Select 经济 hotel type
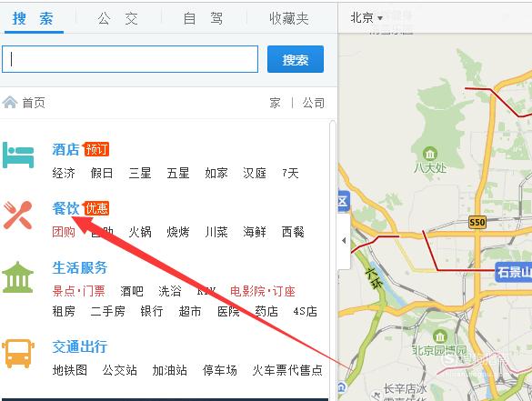The height and width of the screenshot is (401, 532). (x=64, y=173)
